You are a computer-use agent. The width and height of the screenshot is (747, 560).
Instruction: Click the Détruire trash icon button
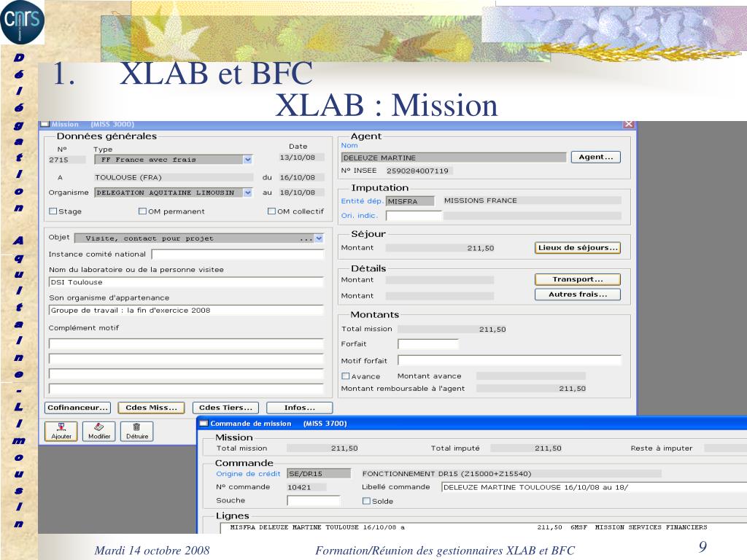[x=136, y=431]
